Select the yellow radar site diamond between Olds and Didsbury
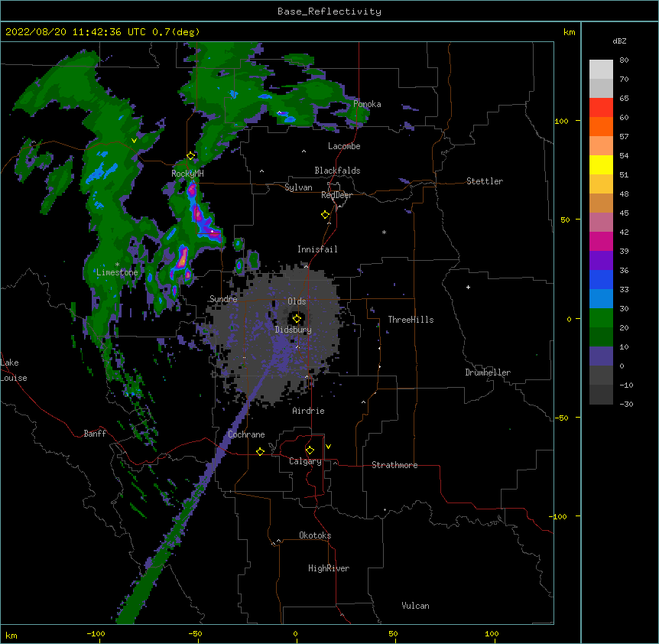Screen dimensions: 659x644 click(297, 319)
